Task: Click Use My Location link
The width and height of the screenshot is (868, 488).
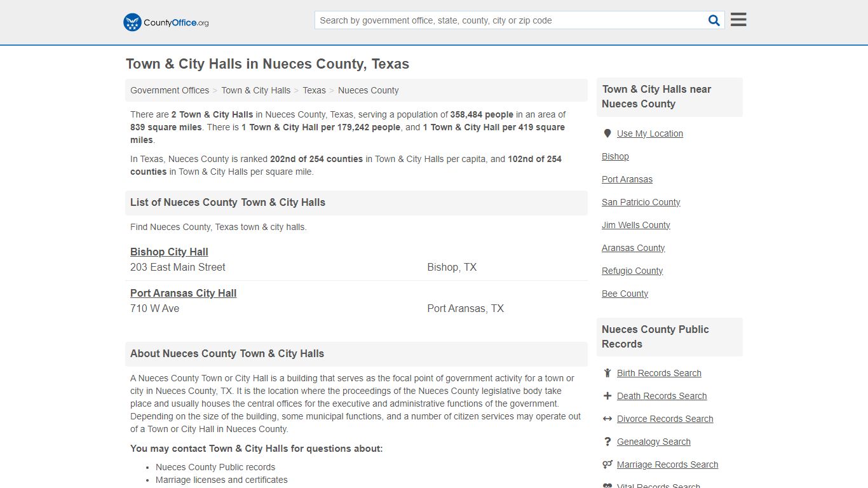Action: [650, 133]
